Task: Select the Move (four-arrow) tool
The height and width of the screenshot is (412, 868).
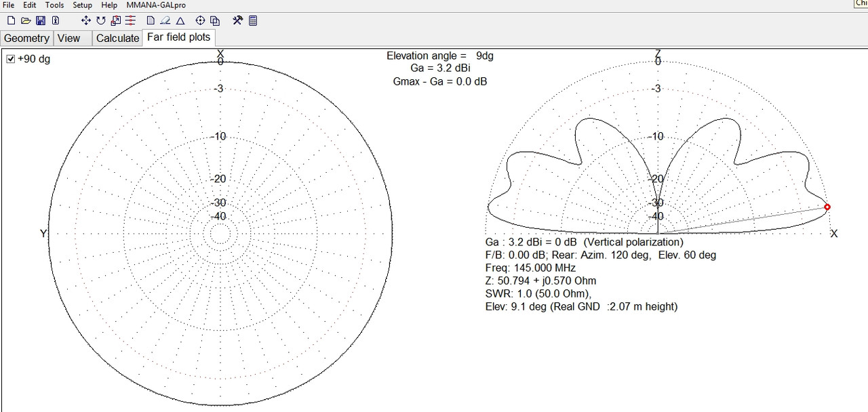Action: click(x=86, y=21)
